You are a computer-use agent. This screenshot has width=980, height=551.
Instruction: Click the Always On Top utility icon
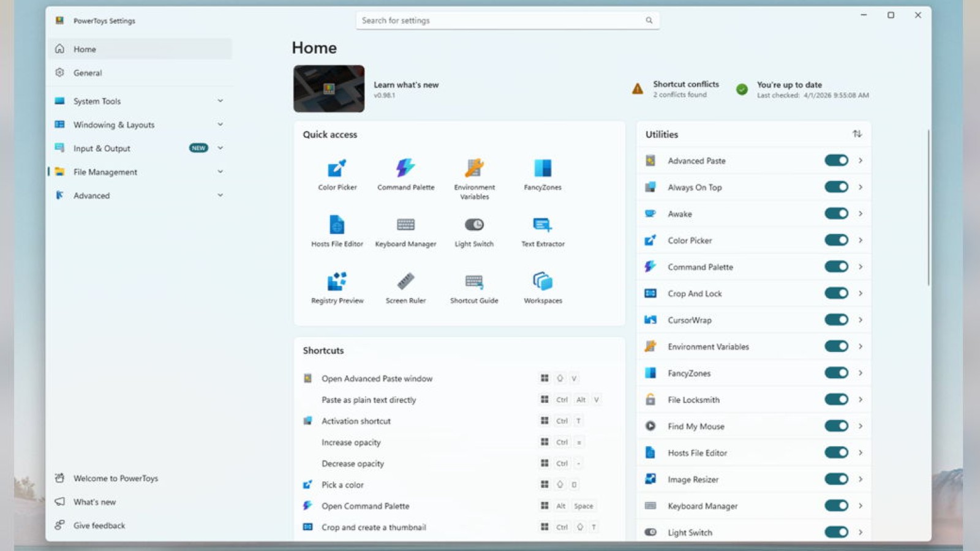coord(650,187)
